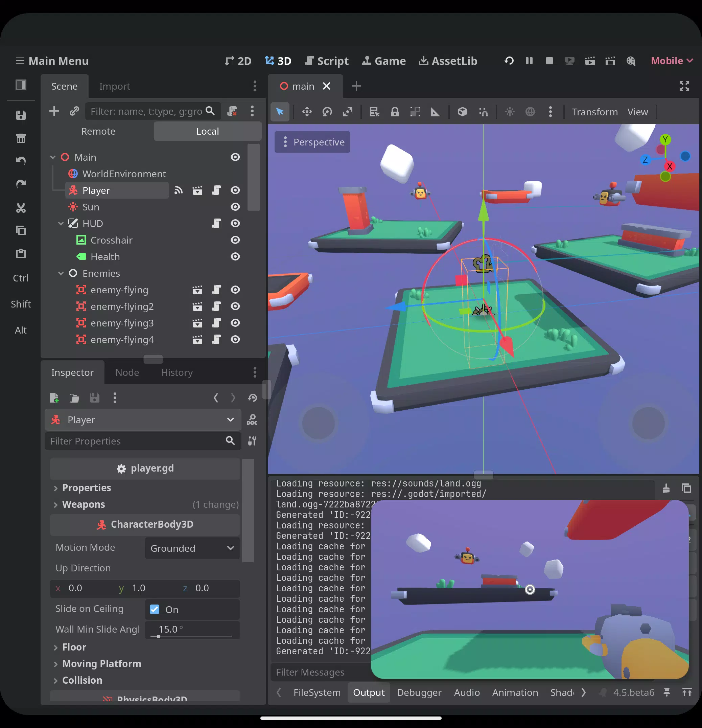Add a new child node with plus icon
This screenshot has width=702, height=728.
[54, 111]
